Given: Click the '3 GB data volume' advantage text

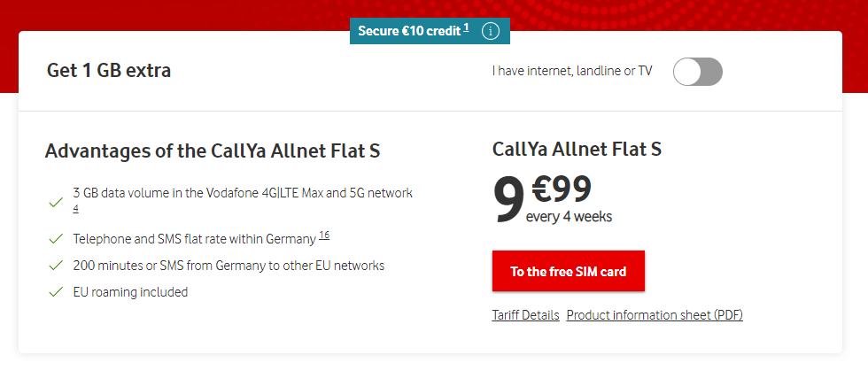Looking at the screenshot, I should click(242, 193).
